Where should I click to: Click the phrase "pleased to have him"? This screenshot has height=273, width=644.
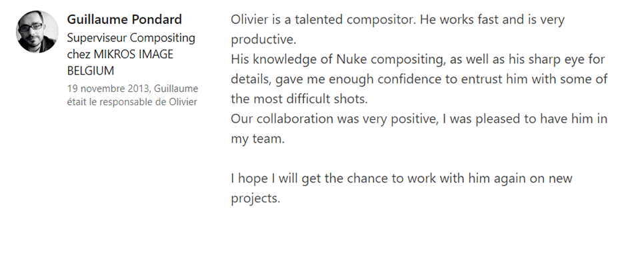[529, 119]
